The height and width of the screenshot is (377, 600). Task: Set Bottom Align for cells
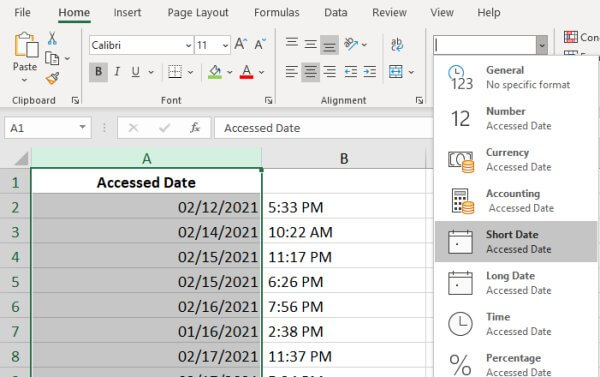[x=329, y=45]
